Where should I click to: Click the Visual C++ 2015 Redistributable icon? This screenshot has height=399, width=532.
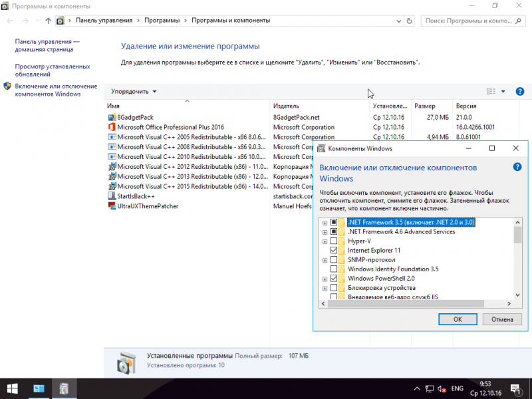112,186
